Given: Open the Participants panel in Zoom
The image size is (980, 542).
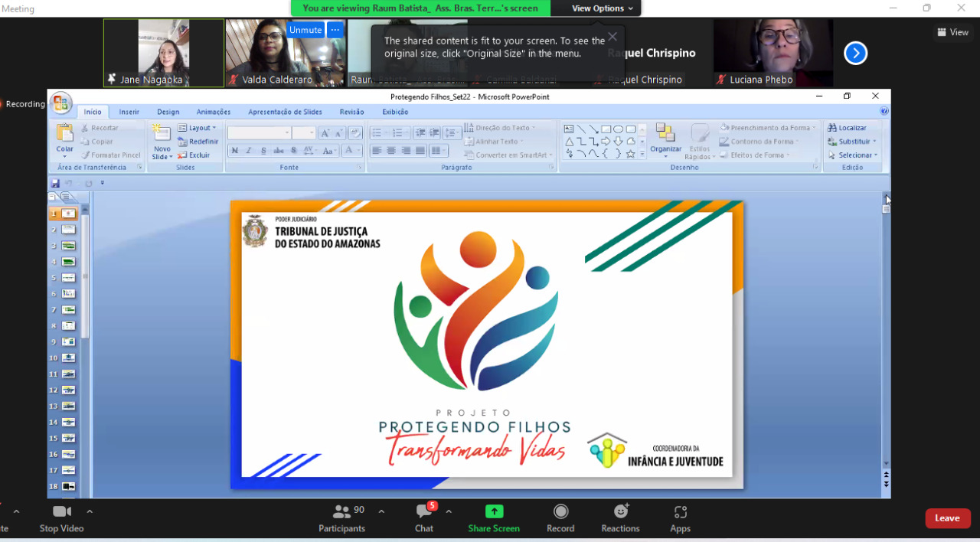Looking at the screenshot, I should pyautogui.click(x=342, y=518).
